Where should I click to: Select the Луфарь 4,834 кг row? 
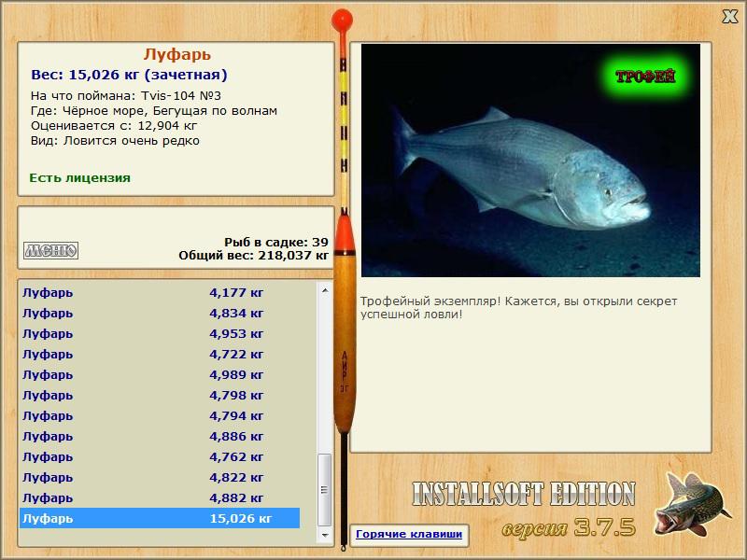160,313
